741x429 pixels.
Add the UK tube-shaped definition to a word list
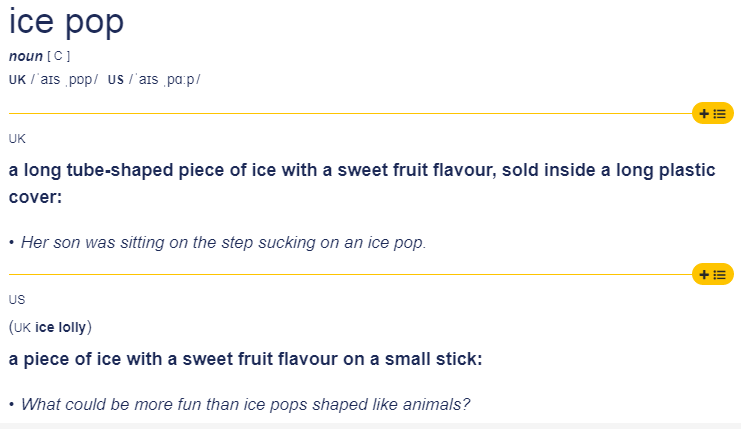713,113
